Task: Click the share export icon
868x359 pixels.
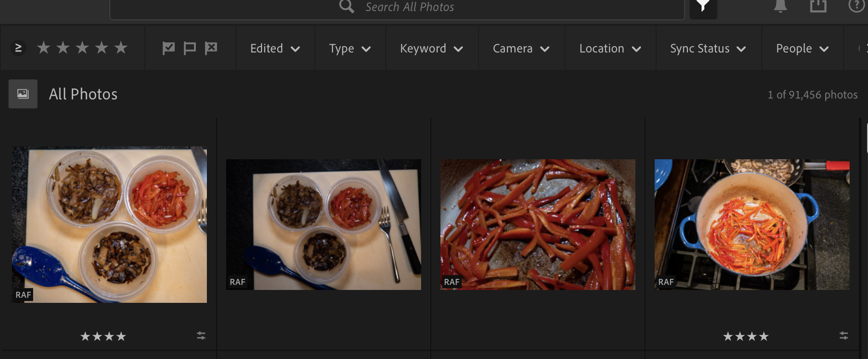Action: tap(818, 6)
